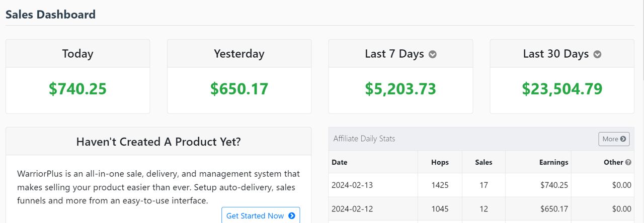Click the More button in Affiliate Daily Stats
Viewport: 644px width, 223px height.
[614, 139]
